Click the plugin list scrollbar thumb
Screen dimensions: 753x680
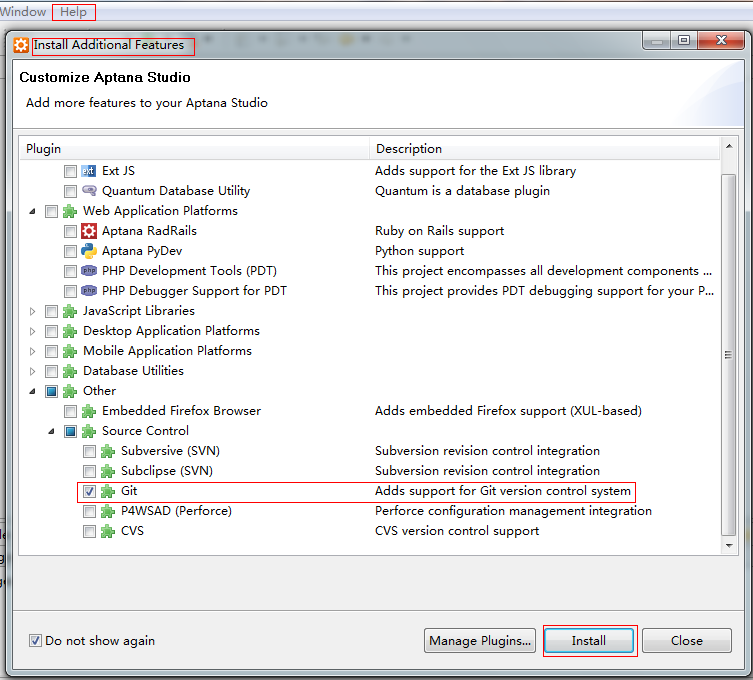coord(729,354)
